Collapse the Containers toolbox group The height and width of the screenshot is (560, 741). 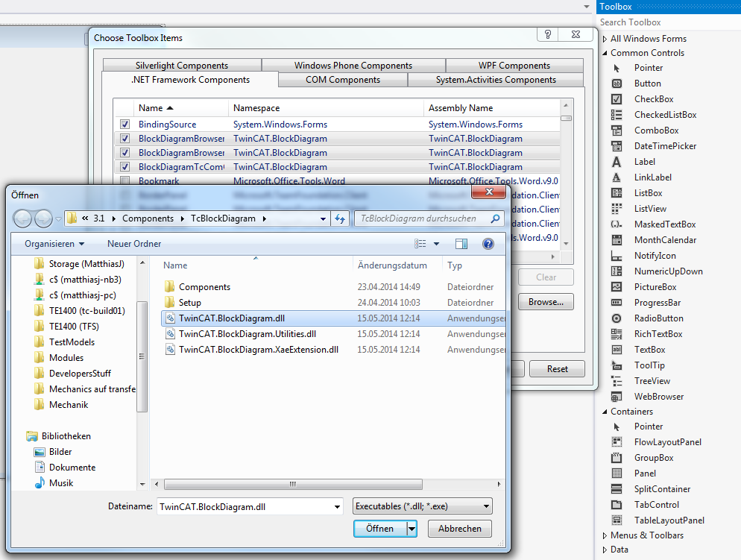click(x=605, y=412)
